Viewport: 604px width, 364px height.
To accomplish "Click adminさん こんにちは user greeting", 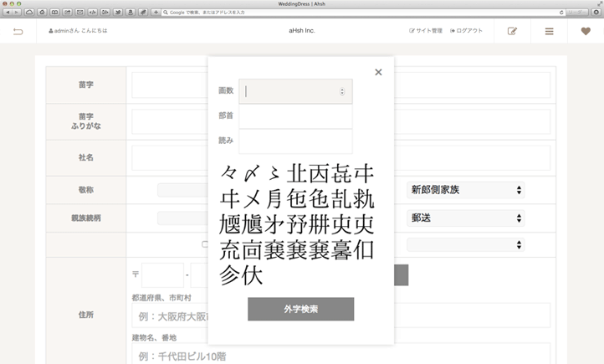I will (x=78, y=31).
